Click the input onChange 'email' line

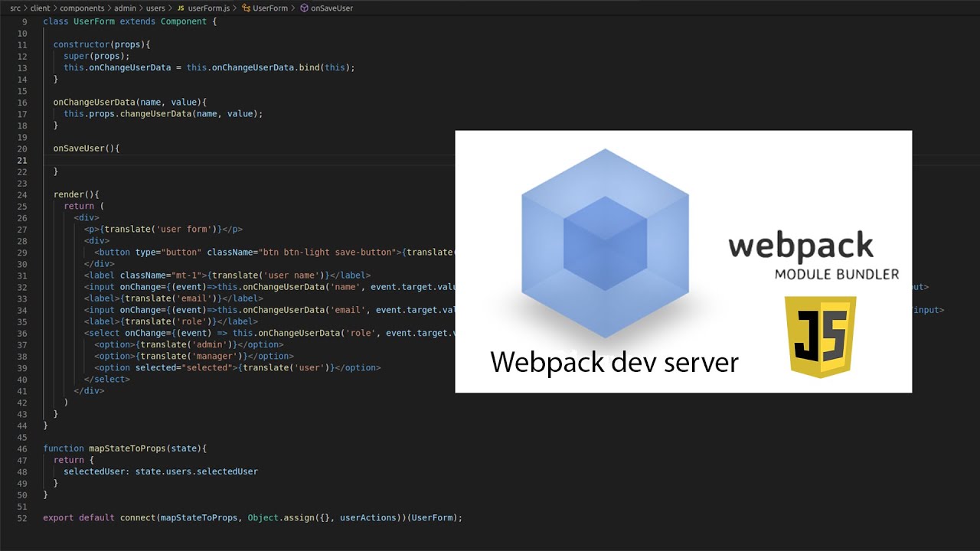point(269,310)
